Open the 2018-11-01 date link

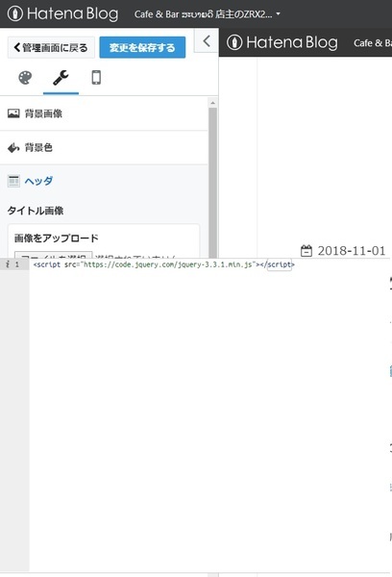(352, 251)
